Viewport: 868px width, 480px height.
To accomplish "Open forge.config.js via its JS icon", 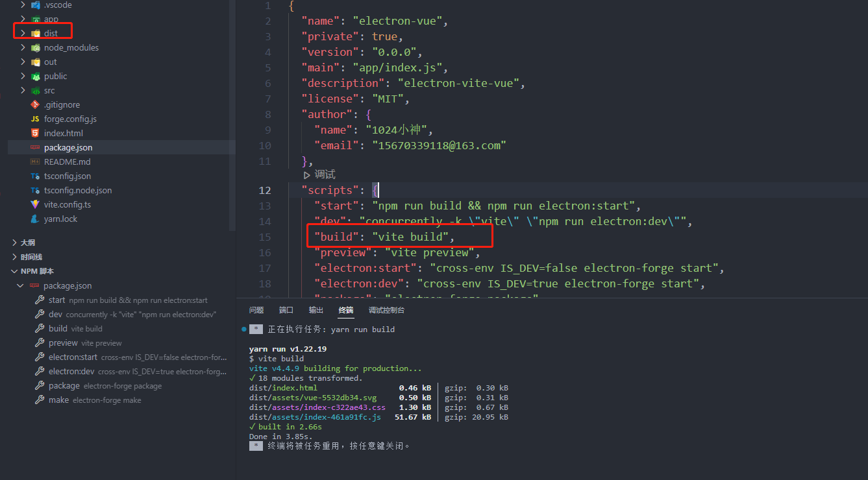I will (x=35, y=119).
